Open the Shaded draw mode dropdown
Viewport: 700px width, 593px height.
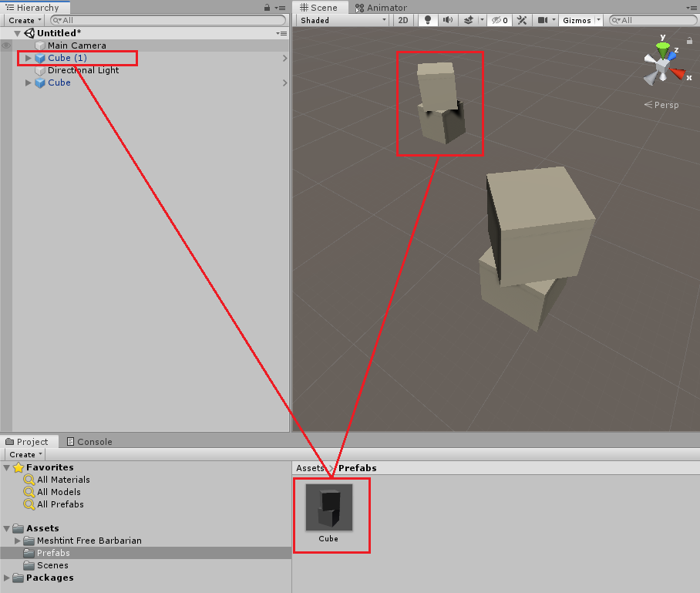(342, 20)
